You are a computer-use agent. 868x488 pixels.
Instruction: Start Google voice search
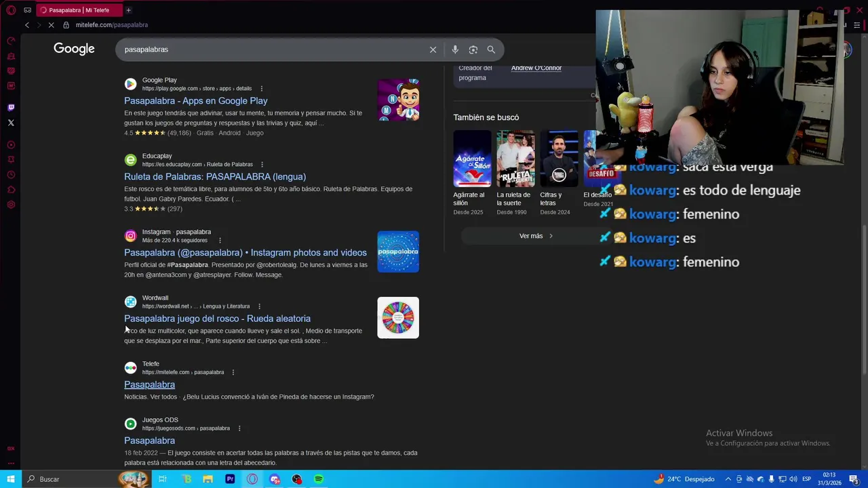click(455, 49)
